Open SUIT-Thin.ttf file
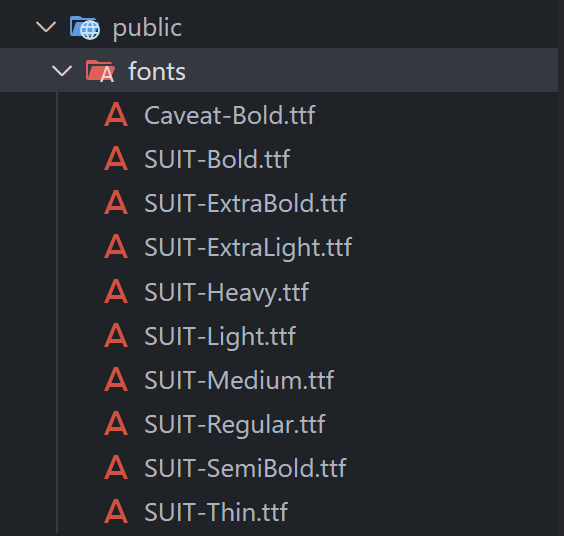 pyautogui.click(x=216, y=512)
